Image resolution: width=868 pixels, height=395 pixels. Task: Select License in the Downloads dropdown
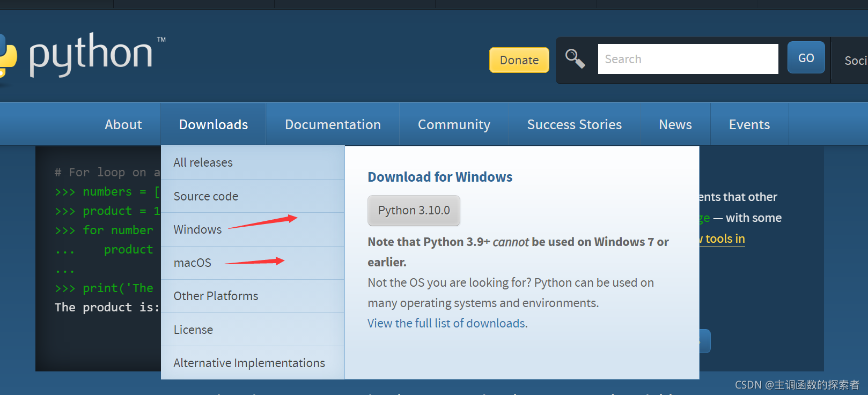(x=253, y=330)
